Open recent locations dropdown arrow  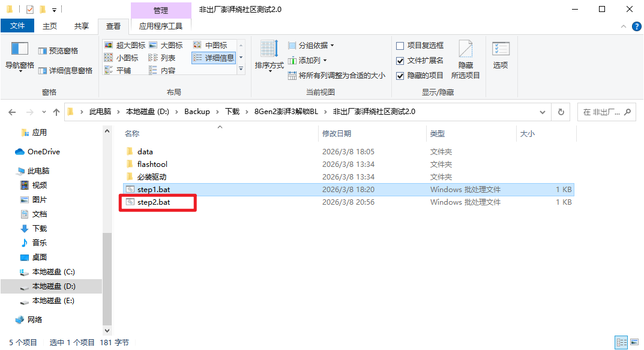pyautogui.click(x=44, y=112)
